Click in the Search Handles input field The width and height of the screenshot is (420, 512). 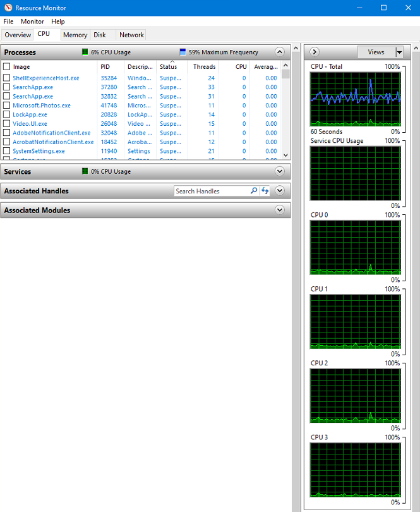coord(212,191)
